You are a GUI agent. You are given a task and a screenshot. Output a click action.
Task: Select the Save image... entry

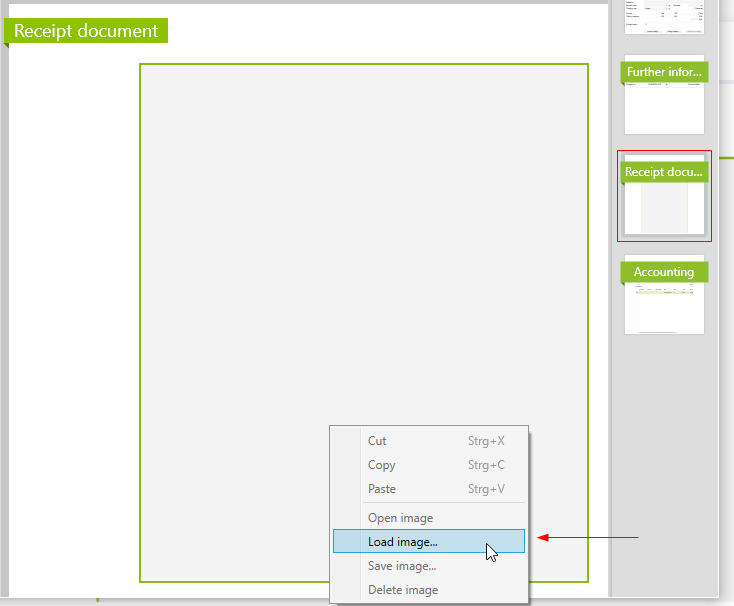coord(401,566)
